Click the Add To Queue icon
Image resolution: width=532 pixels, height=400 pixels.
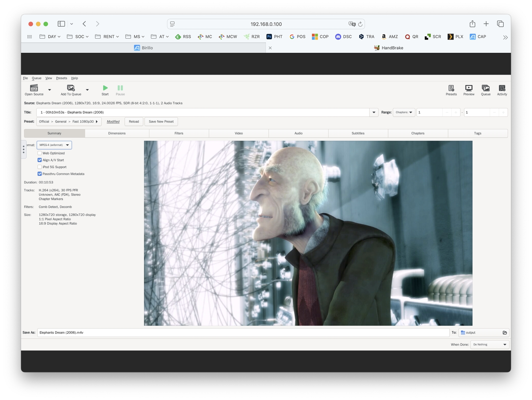point(71,88)
